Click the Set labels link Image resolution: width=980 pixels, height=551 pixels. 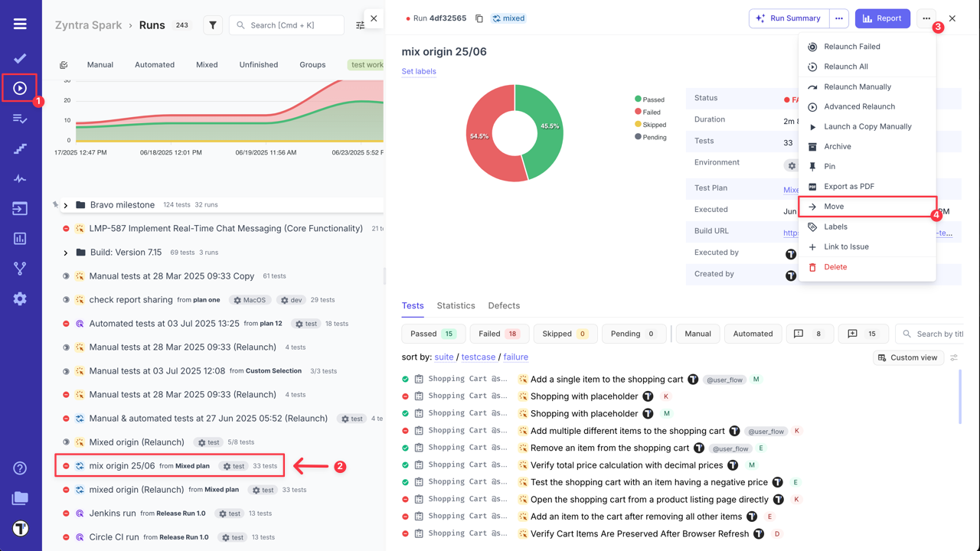coord(419,71)
